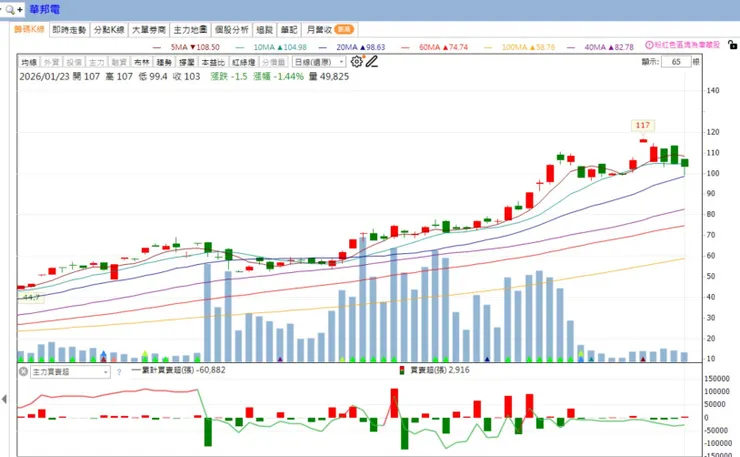Toggle the 本益比 indicator button

[x=213, y=62]
